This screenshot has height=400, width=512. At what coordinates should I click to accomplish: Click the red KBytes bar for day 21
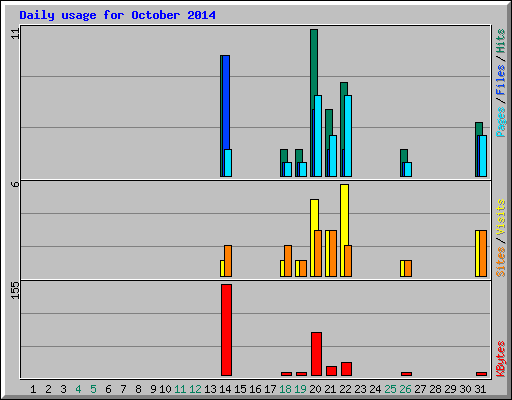click(x=331, y=371)
